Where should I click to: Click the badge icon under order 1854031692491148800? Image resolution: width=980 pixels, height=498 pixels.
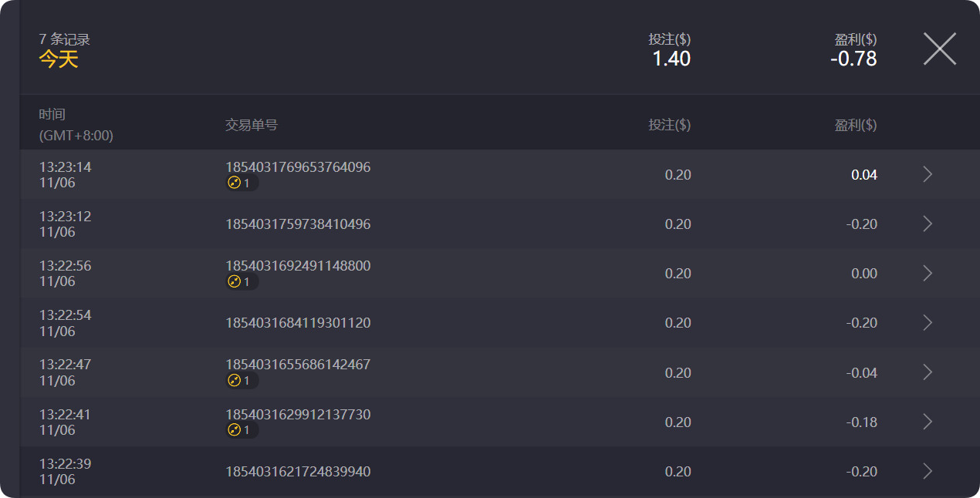(x=242, y=282)
